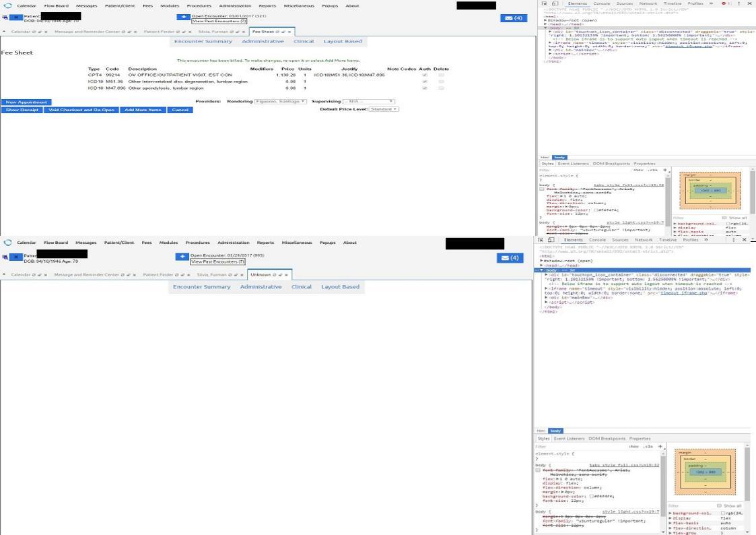Toggle Auth checkbox for CPT4 99214 row
Viewport: 756px width, 535px height.
(x=425, y=75)
